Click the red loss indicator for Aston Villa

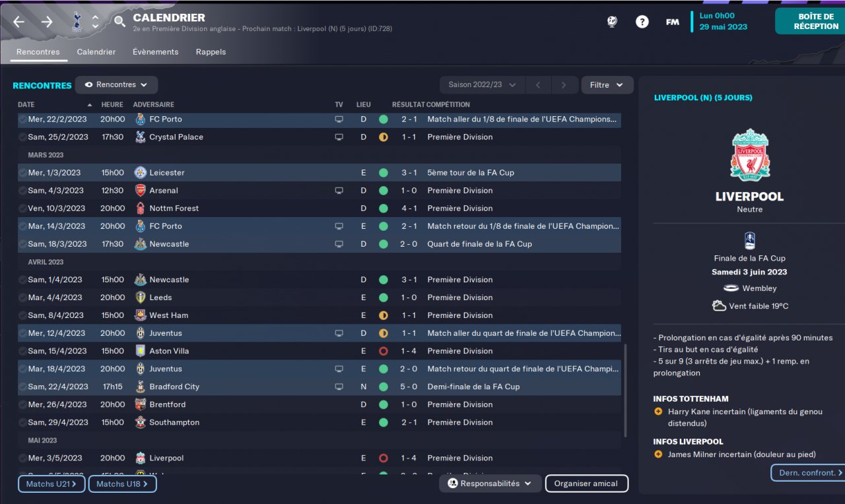click(x=383, y=351)
